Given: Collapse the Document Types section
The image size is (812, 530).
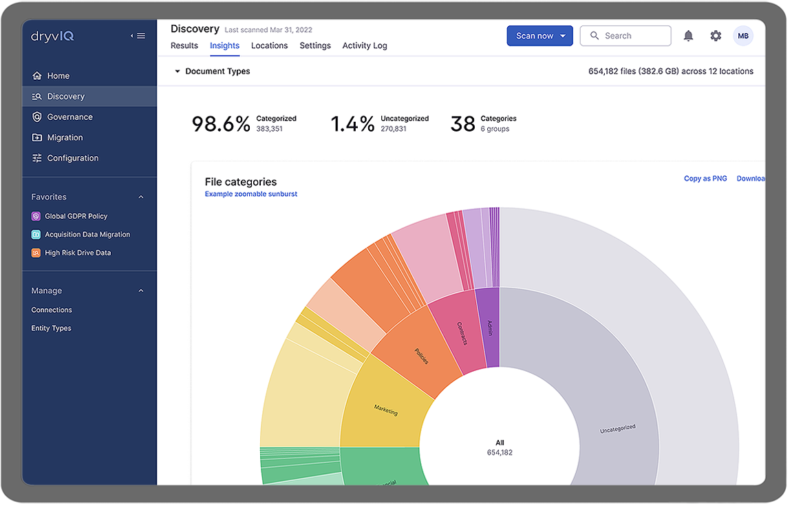Looking at the screenshot, I should (177, 71).
